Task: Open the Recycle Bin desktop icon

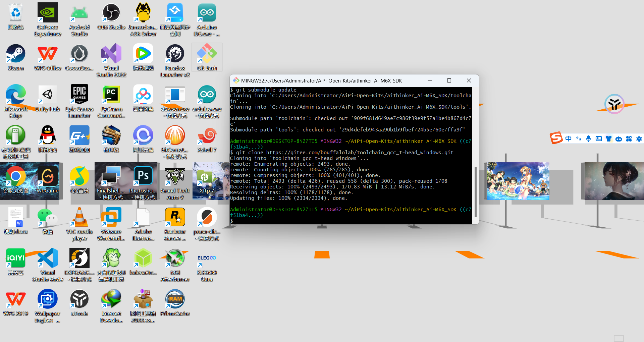Action: [16, 17]
